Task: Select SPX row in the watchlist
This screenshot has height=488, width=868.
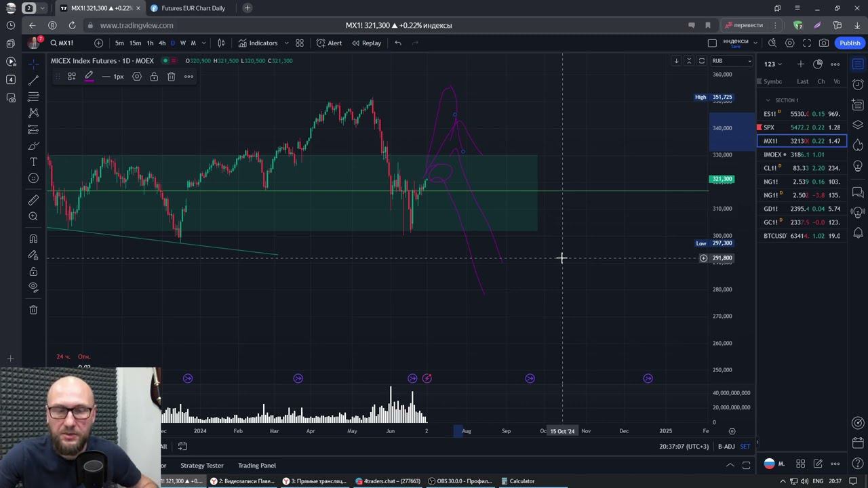Action: 802,127
